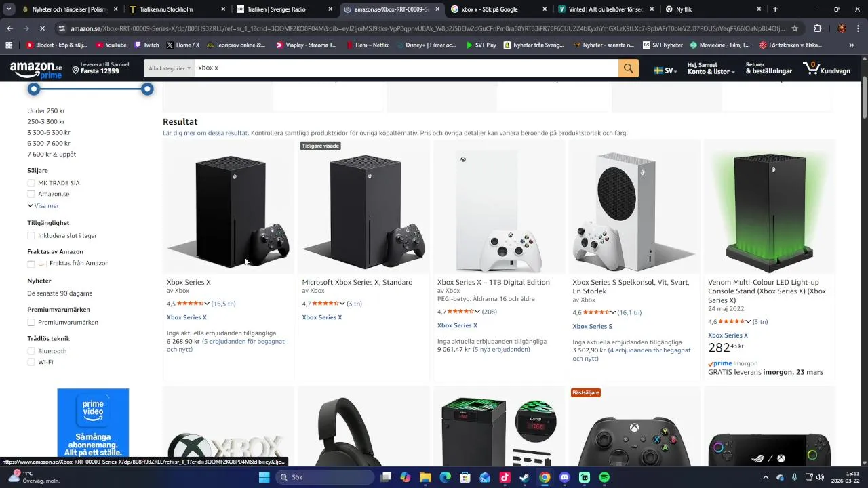
Task: Open Spotify from the taskbar
Action: pyautogui.click(x=604, y=477)
